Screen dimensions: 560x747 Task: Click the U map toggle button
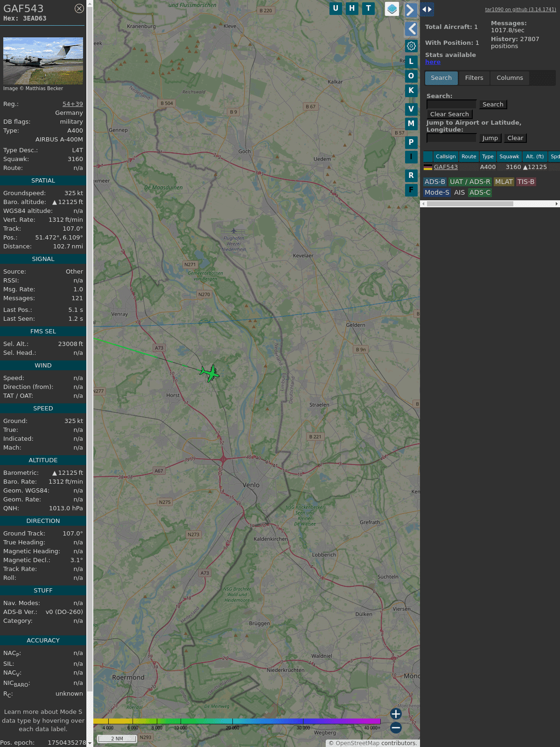[x=336, y=8]
